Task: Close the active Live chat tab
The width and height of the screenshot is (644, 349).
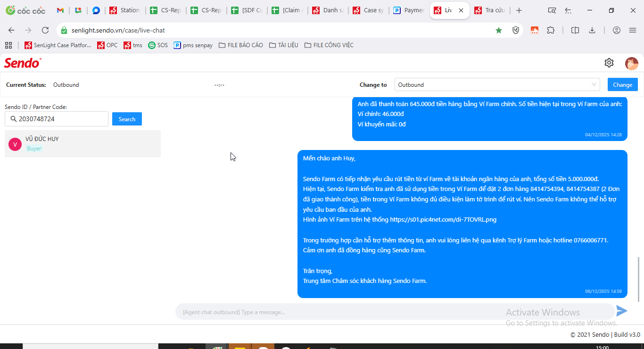Action: pos(461,10)
